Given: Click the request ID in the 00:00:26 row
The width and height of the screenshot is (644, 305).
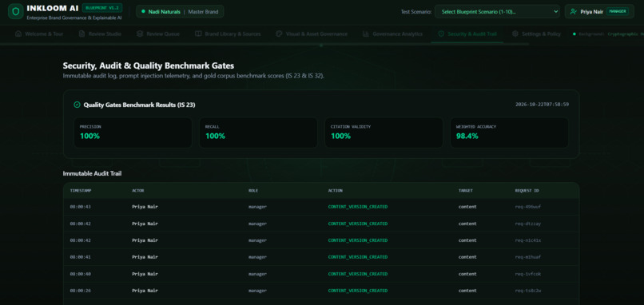Looking at the screenshot, I should (x=528, y=291).
